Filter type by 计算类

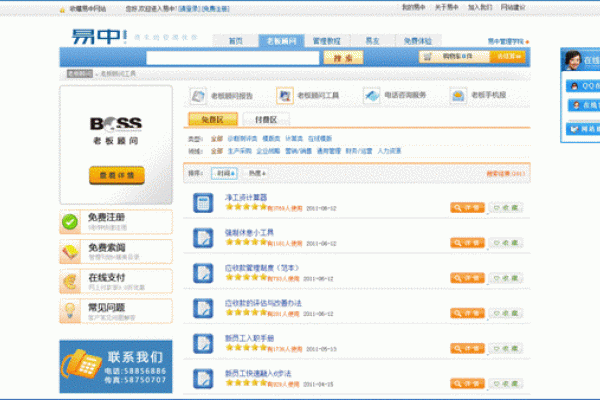pyautogui.click(x=294, y=139)
